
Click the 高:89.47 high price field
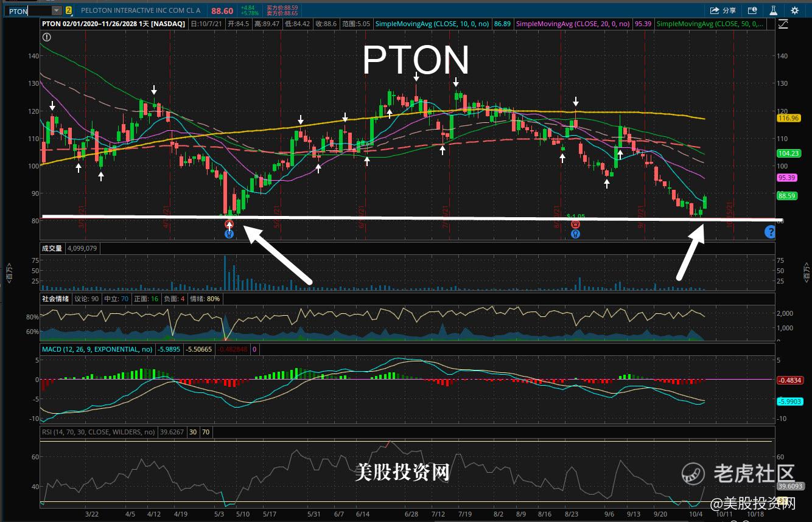267,24
